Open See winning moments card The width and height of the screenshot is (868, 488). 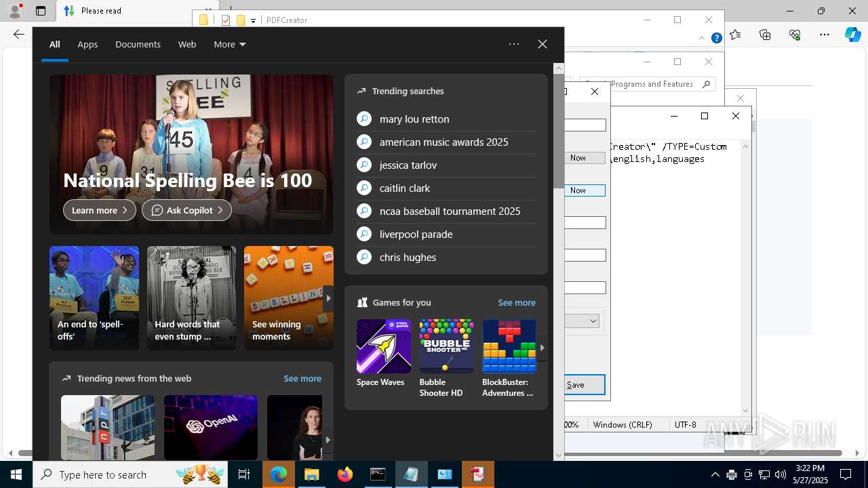289,298
